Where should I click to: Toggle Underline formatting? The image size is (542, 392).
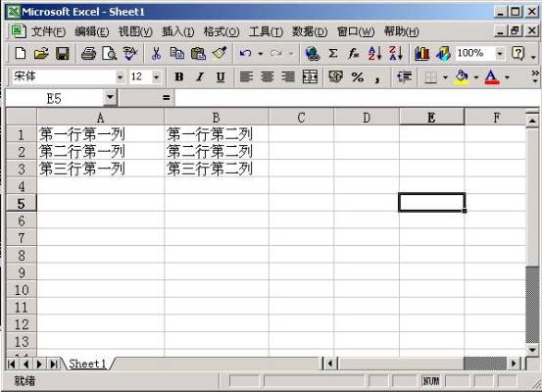tap(221, 76)
